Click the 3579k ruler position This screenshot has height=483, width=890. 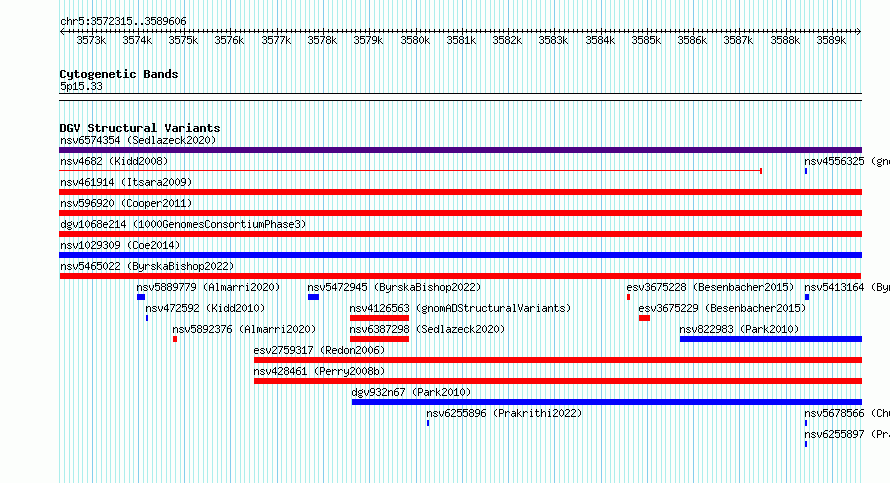(368, 40)
